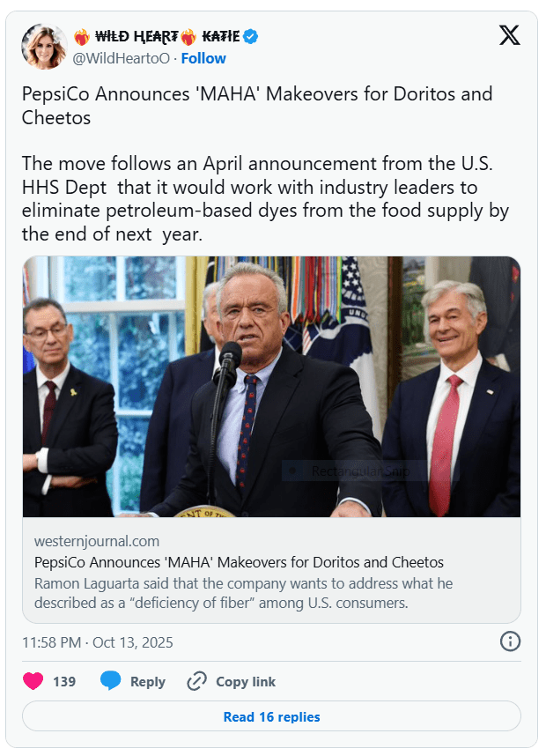Click the X logo icon
This screenshot has width=546, height=756.
pyautogui.click(x=509, y=36)
